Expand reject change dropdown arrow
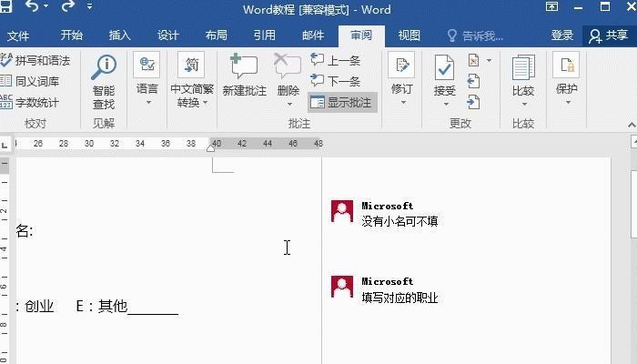 coord(490,61)
